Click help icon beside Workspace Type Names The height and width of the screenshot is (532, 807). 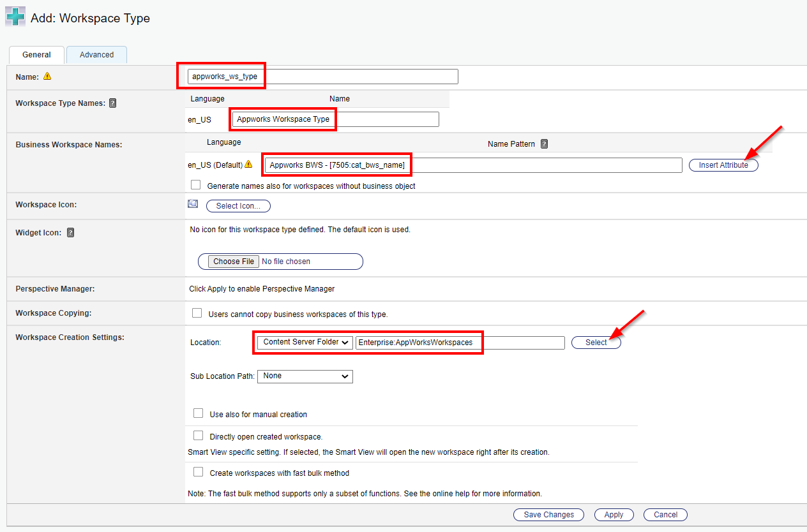[112, 103]
